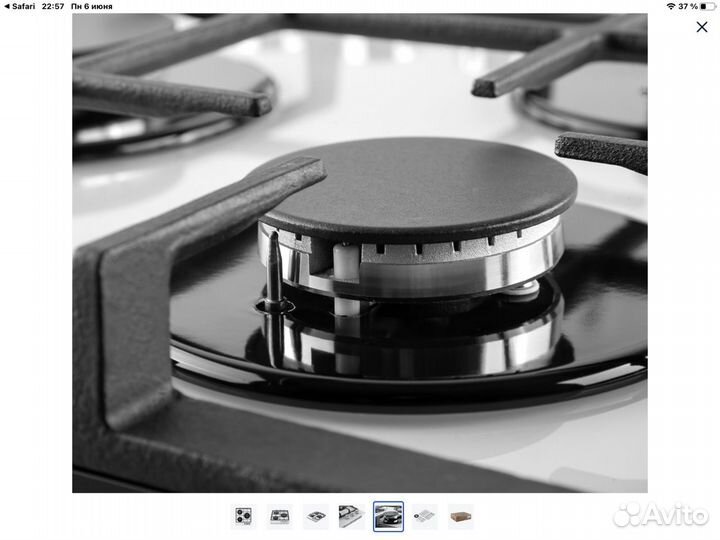Screen dimensions: 720x540
Task: Open the fourth thumbnail, close-up of grates
Action: [x=351, y=516]
